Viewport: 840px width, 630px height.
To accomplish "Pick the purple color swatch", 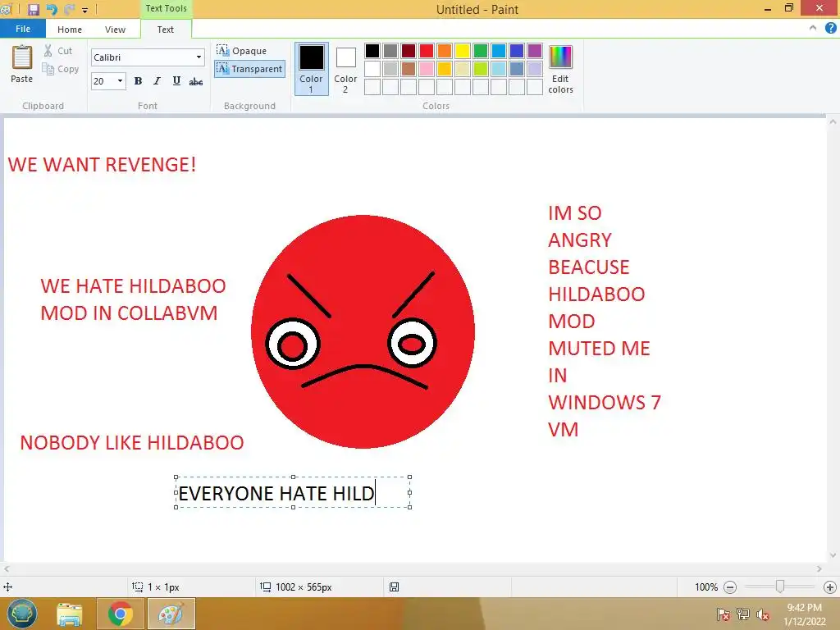I will pos(535,51).
